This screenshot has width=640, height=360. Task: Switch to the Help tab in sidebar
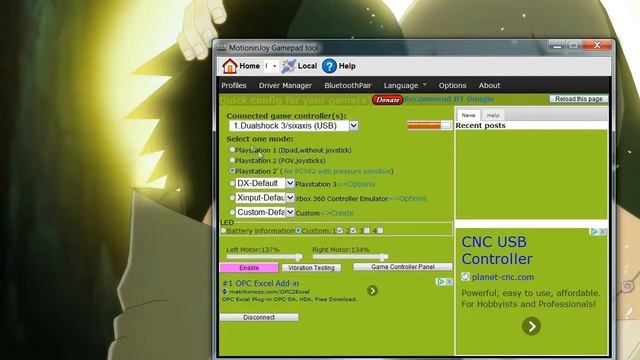[x=493, y=116]
